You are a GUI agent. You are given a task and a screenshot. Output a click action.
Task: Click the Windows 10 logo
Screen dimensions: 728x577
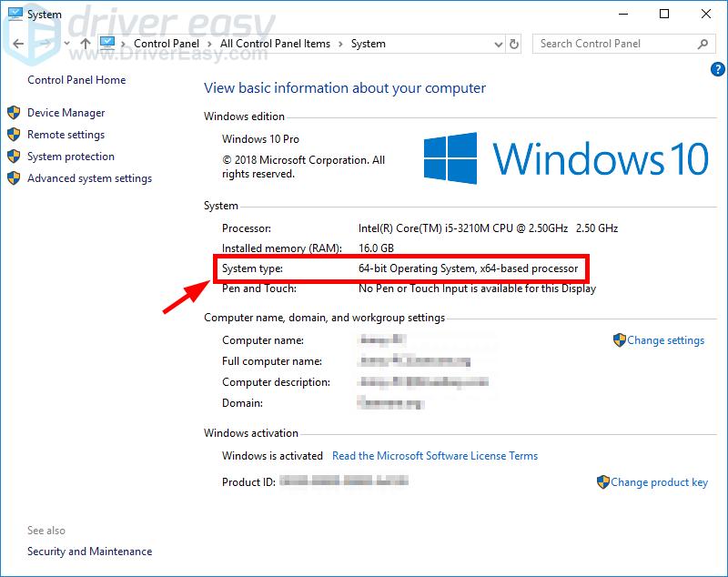(566, 158)
